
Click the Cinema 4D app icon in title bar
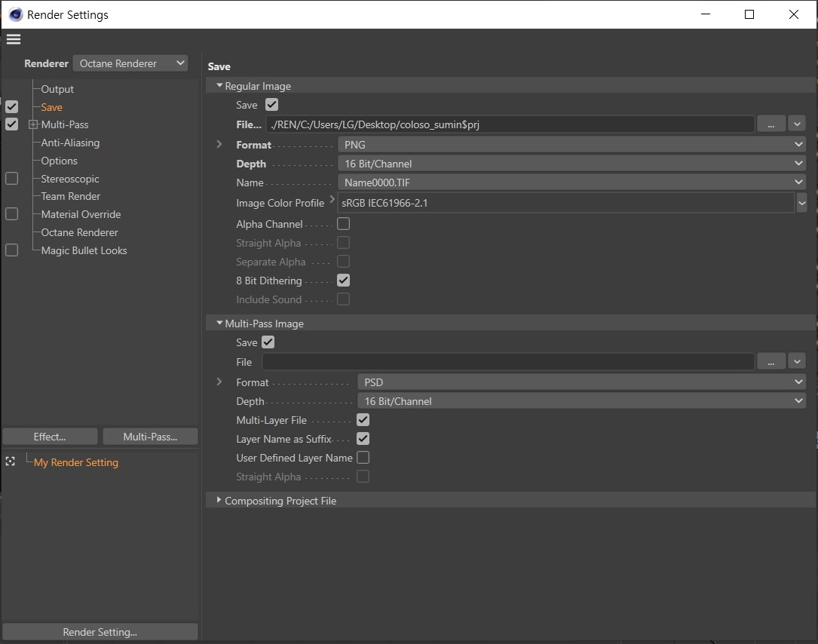(x=16, y=14)
